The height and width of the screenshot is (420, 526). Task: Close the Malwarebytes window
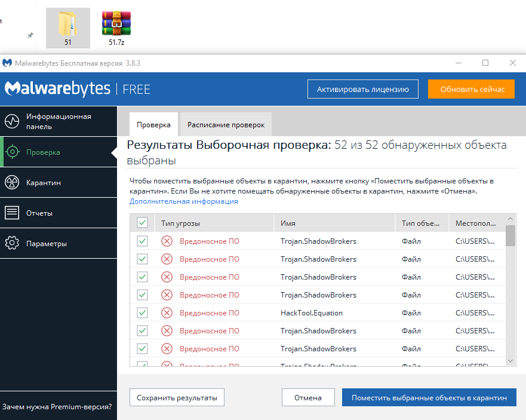click(513, 63)
